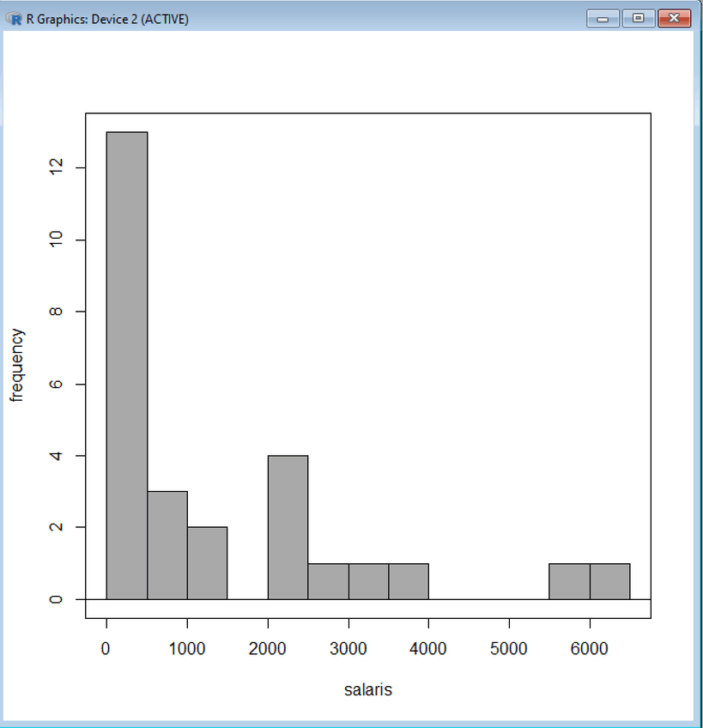Viewport: 703px width, 728px height.
Task: Click the 'salaris' x-axis label
Action: pos(367,690)
